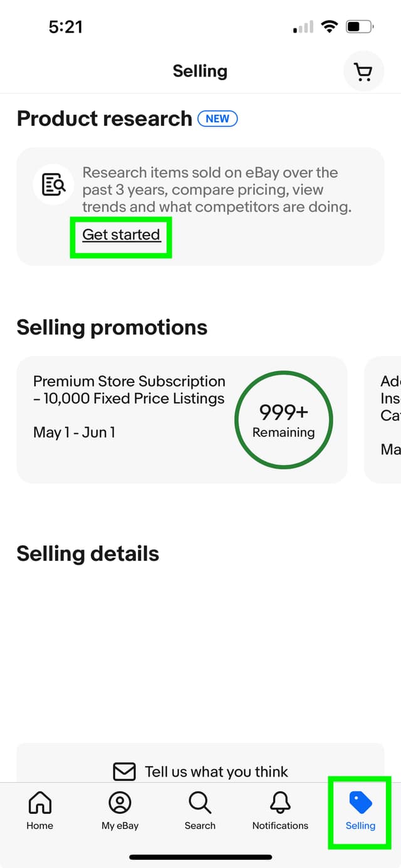The image size is (401, 868).
Task: Tap the product research document icon
Action: 53,184
